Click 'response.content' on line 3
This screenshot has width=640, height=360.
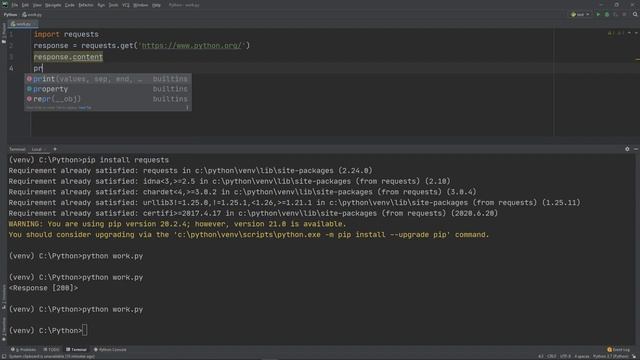pyautogui.click(x=68, y=57)
